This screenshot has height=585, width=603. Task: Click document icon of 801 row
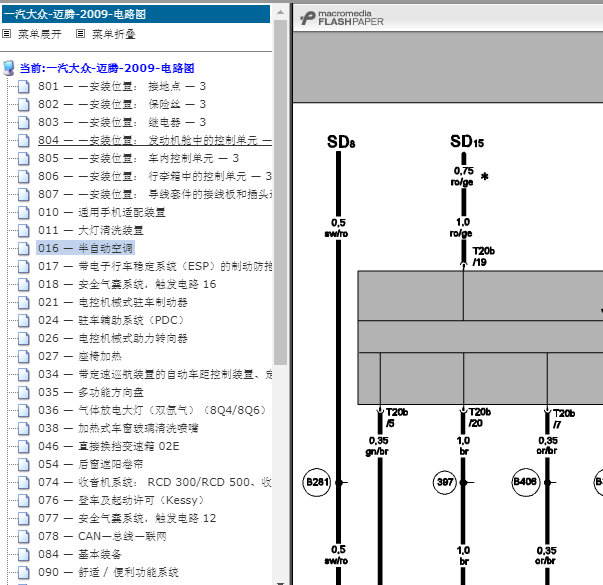tap(23, 87)
